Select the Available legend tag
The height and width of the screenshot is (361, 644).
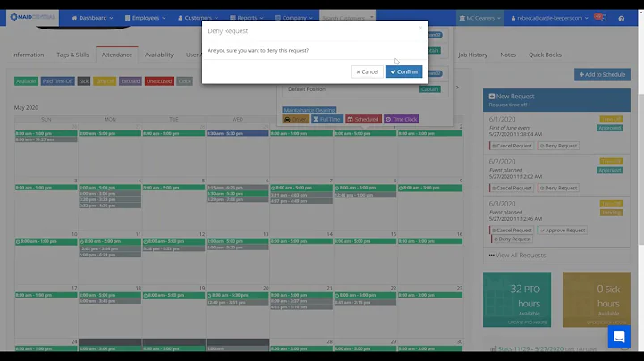click(26, 81)
